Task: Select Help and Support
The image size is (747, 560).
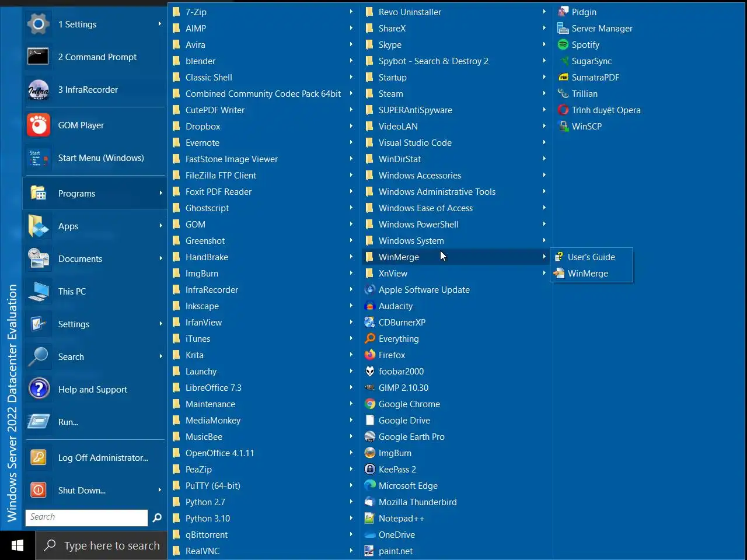Action: tap(95, 389)
